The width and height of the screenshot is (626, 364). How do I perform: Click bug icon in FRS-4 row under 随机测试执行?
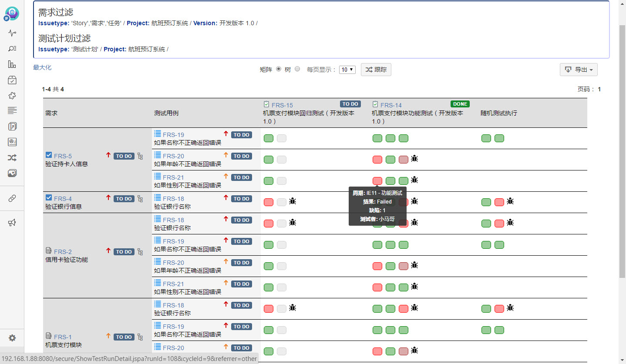(510, 201)
